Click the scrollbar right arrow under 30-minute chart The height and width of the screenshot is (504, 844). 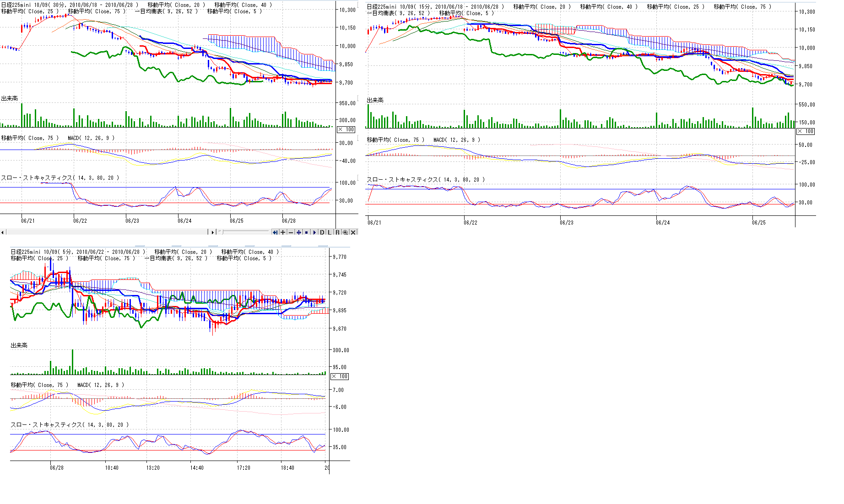(212, 232)
